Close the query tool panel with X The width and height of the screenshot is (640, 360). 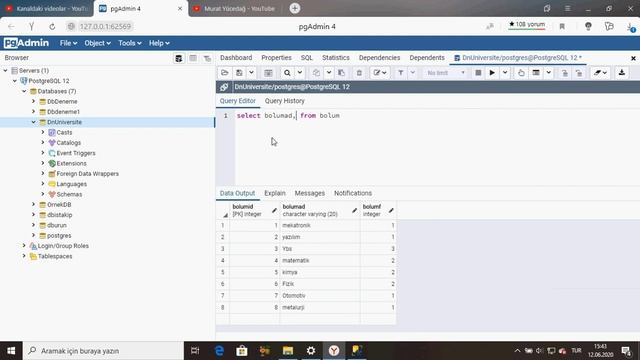[x=633, y=58]
